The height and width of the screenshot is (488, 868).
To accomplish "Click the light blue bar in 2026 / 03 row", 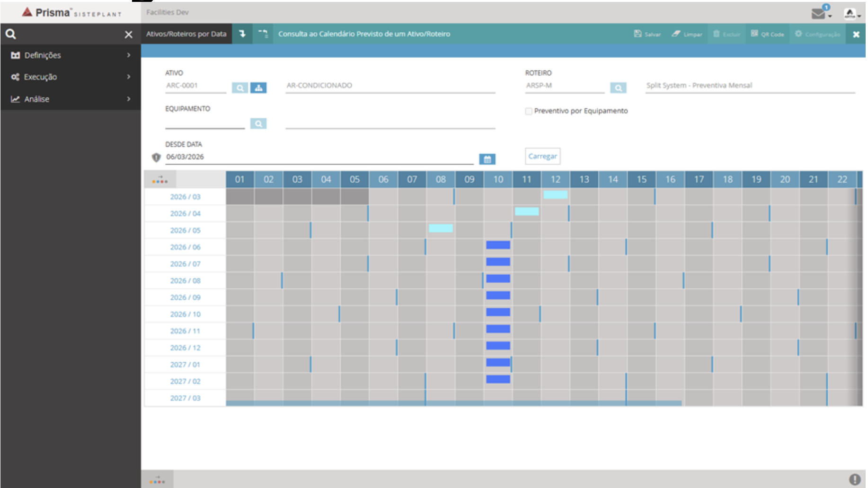I will click(x=555, y=194).
